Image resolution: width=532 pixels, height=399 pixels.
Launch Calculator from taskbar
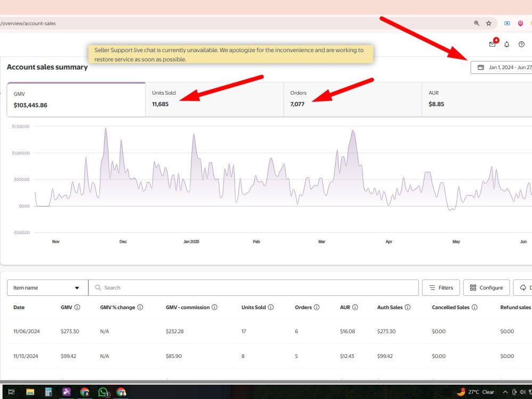coord(48,392)
